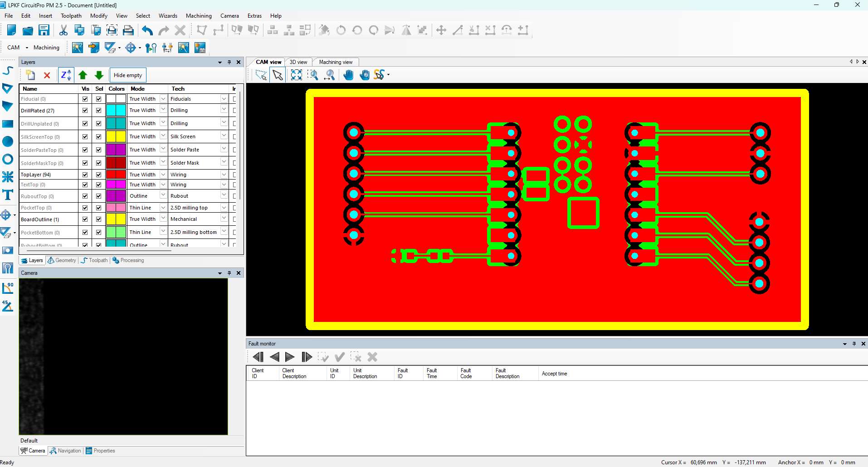Open the Wizards menu
Viewport: 868px width, 467px height.
click(168, 15)
